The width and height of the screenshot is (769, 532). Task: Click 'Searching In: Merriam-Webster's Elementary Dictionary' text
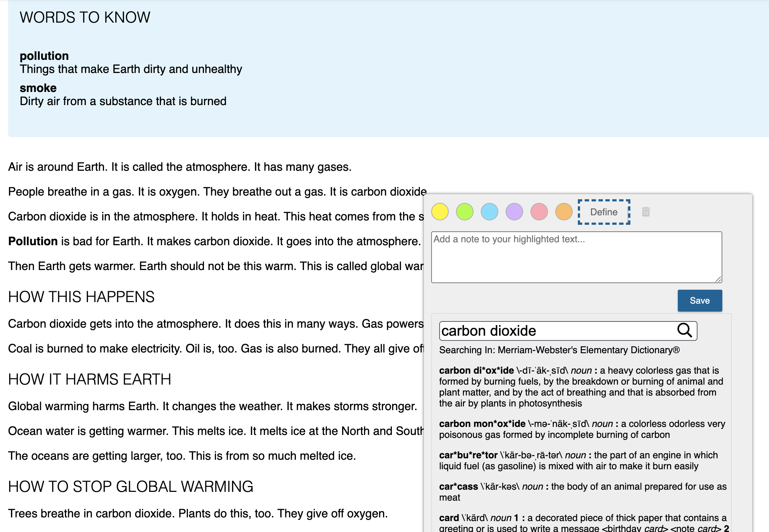(x=559, y=350)
